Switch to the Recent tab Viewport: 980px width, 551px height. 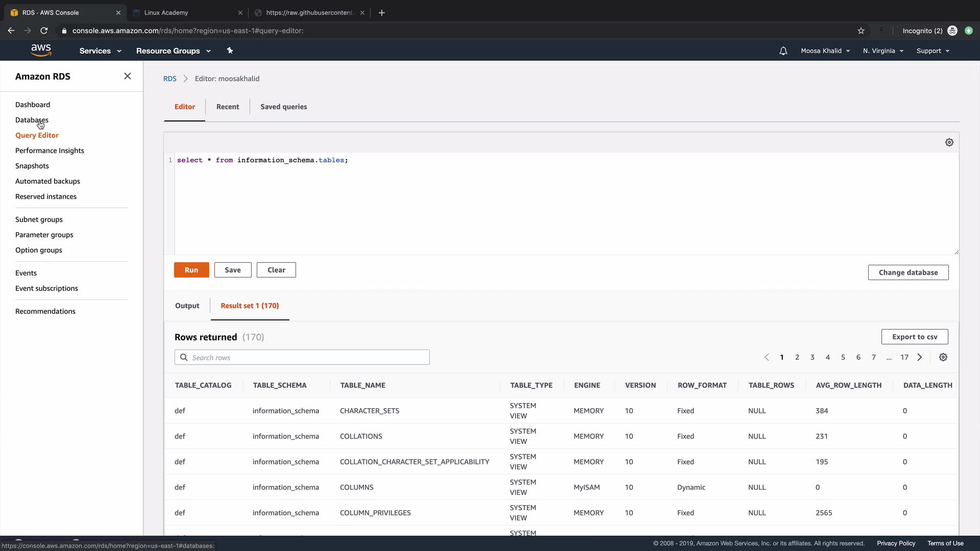(228, 107)
